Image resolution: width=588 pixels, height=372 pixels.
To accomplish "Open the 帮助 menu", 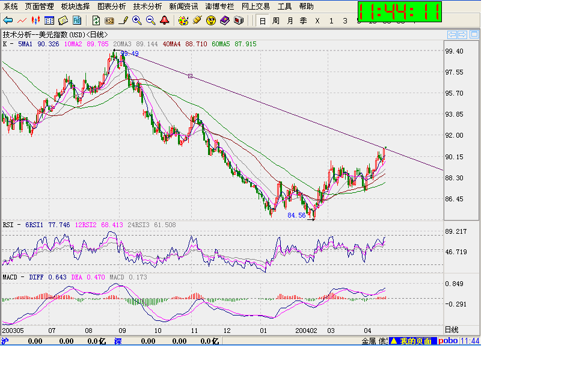I will pyautogui.click(x=307, y=7).
